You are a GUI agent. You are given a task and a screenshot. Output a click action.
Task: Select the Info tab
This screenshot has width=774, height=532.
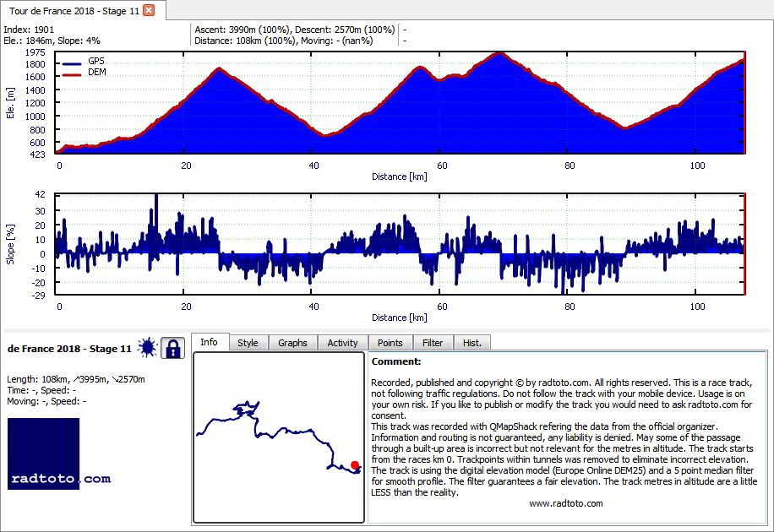210,342
